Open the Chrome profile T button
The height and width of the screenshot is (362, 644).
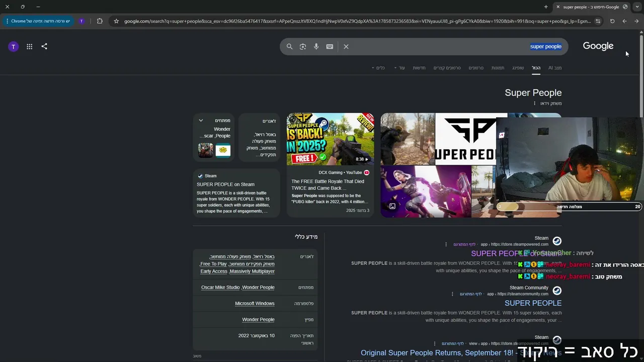[x=82, y=21]
